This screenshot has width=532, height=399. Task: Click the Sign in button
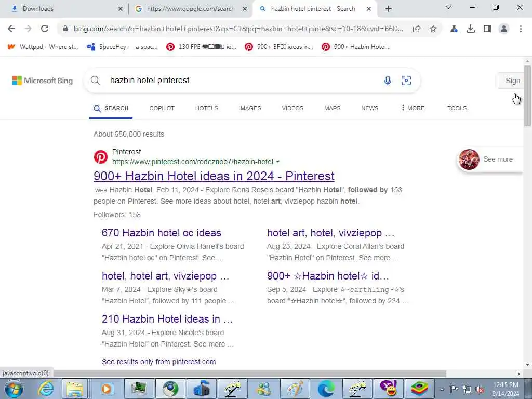(x=511, y=81)
